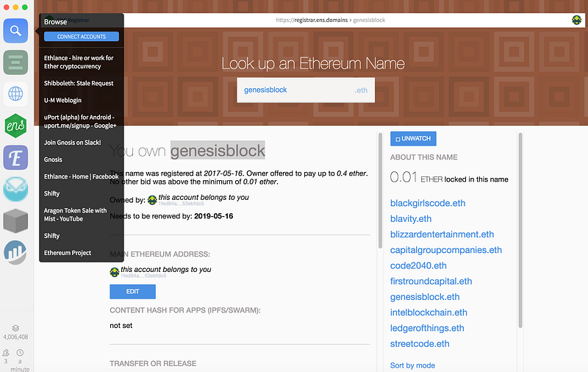Image resolution: width=588 pixels, height=372 pixels.
Task: Open the green ENS hexagon icon
Action: (x=15, y=126)
